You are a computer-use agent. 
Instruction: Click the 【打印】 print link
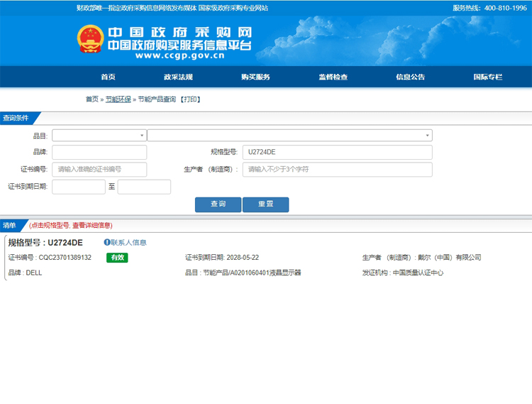(190, 99)
